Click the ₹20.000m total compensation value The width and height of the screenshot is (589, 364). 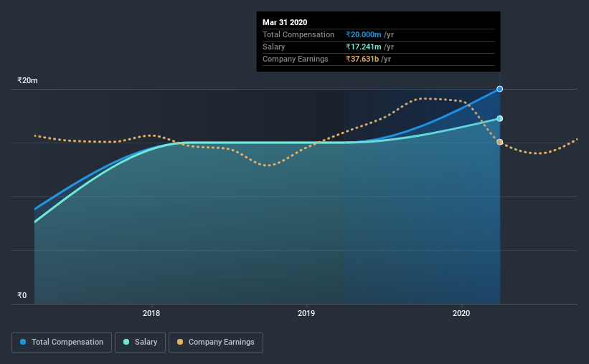tap(363, 34)
